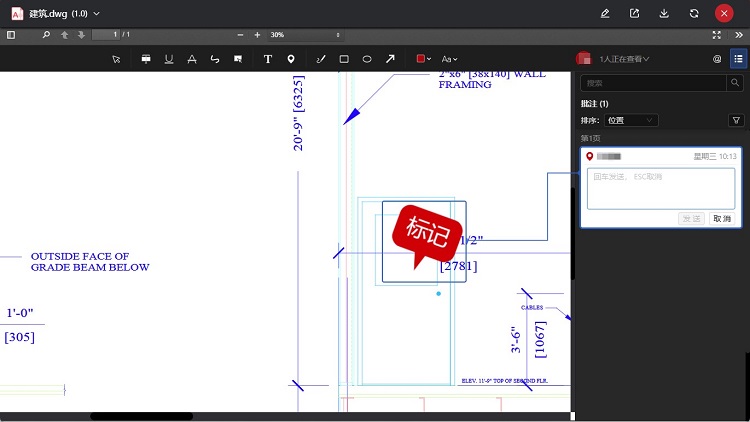This screenshot has width=750, height=422.
Task: Download the drawing file
Action: 664,13
